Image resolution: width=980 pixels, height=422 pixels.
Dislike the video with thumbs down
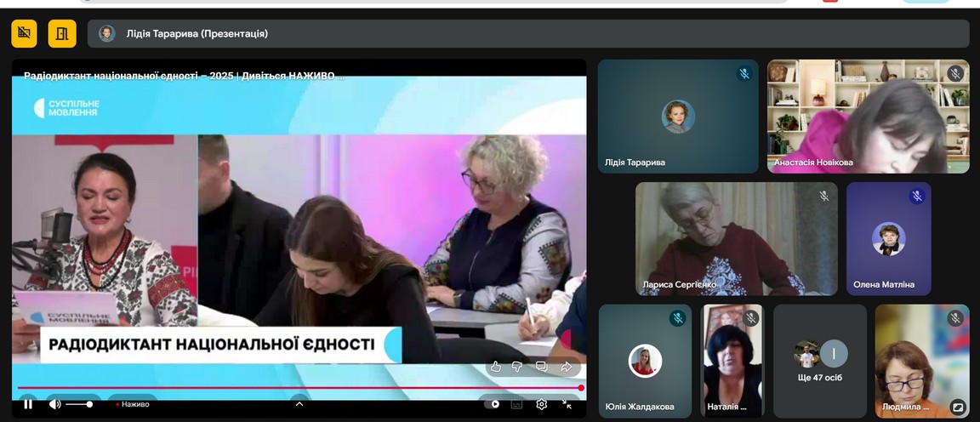(517, 367)
